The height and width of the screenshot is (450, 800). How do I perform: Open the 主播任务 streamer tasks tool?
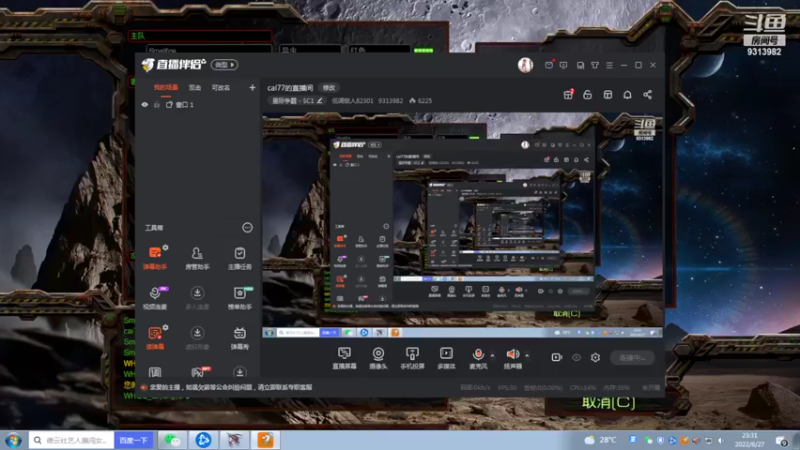[239, 258]
